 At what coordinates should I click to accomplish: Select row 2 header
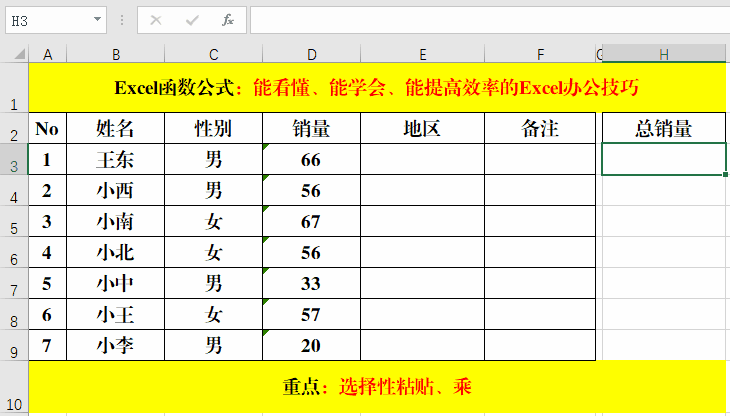tap(14, 128)
